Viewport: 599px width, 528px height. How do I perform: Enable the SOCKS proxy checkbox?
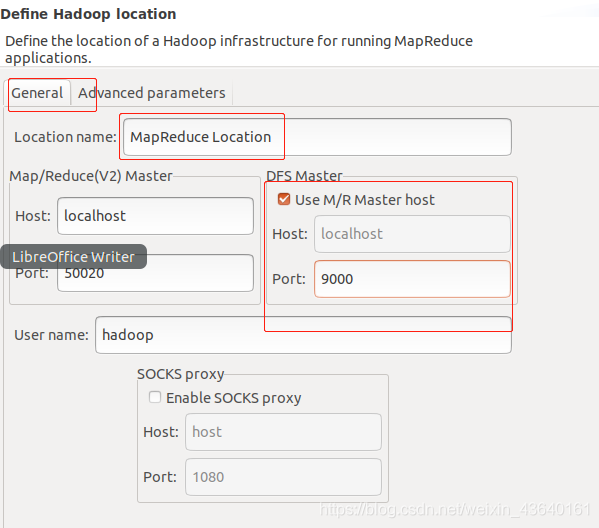[155, 397]
